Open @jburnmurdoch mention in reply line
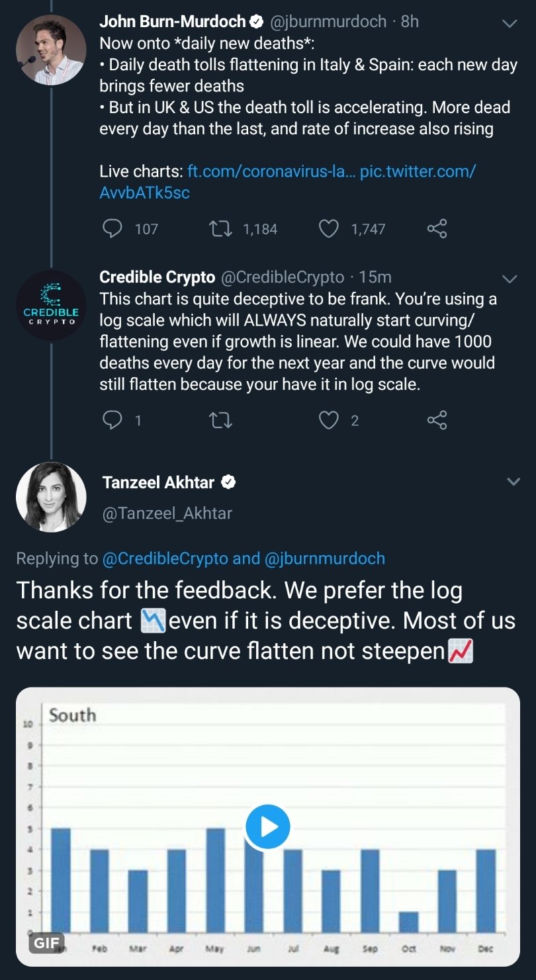Image resolution: width=536 pixels, height=980 pixels. coord(324,558)
